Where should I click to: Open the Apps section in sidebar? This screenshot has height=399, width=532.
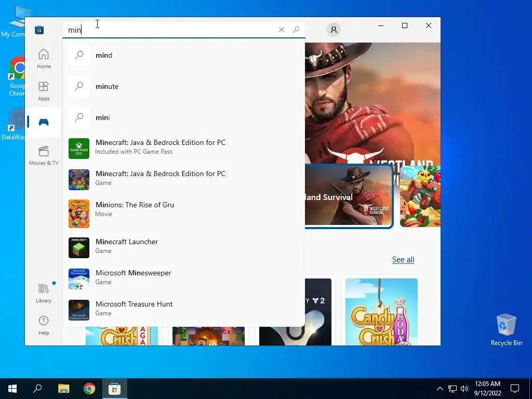click(44, 91)
